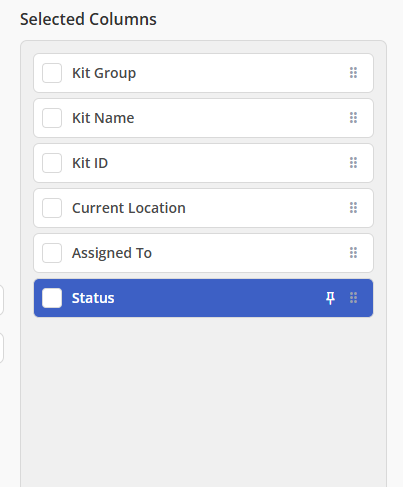Select the Assigned To checkbox
The width and height of the screenshot is (403, 487).
click(52, 253)
